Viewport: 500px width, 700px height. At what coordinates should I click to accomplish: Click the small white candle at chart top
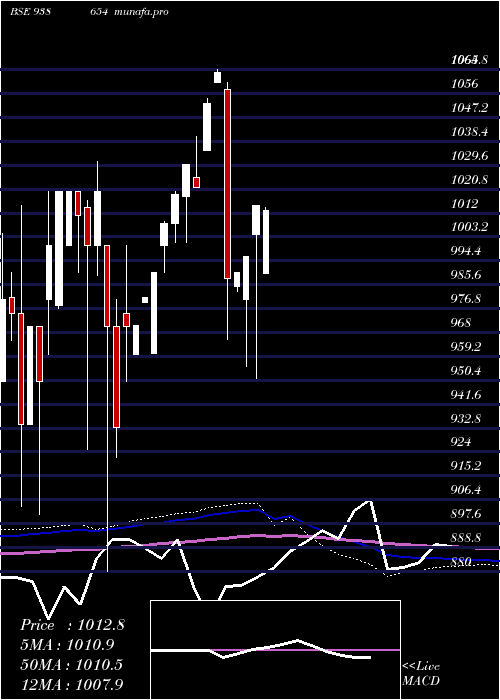coord(217,77)
